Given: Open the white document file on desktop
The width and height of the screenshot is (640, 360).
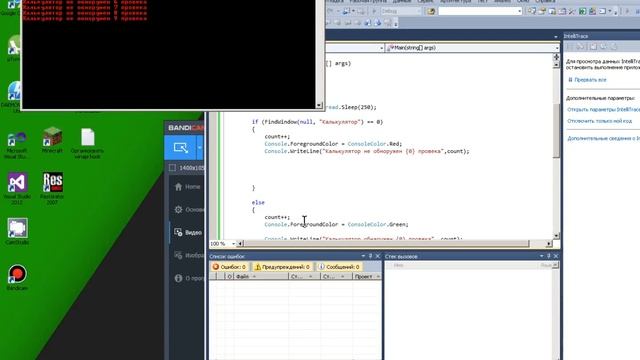Looking at the screenshot, I should (x=87, y=142).
